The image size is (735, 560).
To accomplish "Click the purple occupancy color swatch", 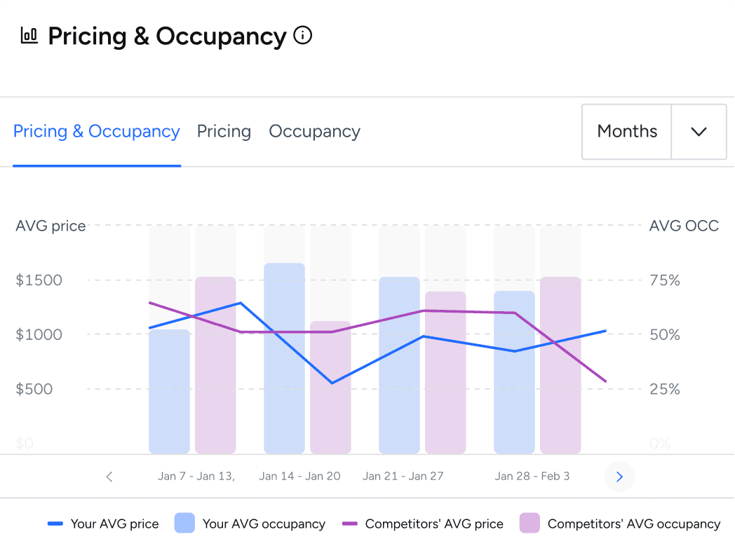I will [x=530, y=524].
